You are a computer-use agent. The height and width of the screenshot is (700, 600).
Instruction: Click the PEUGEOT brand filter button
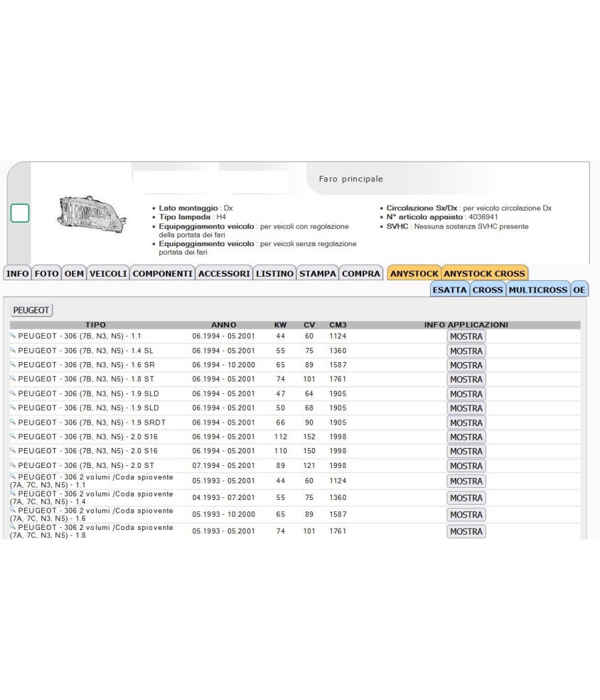[31, 310]
